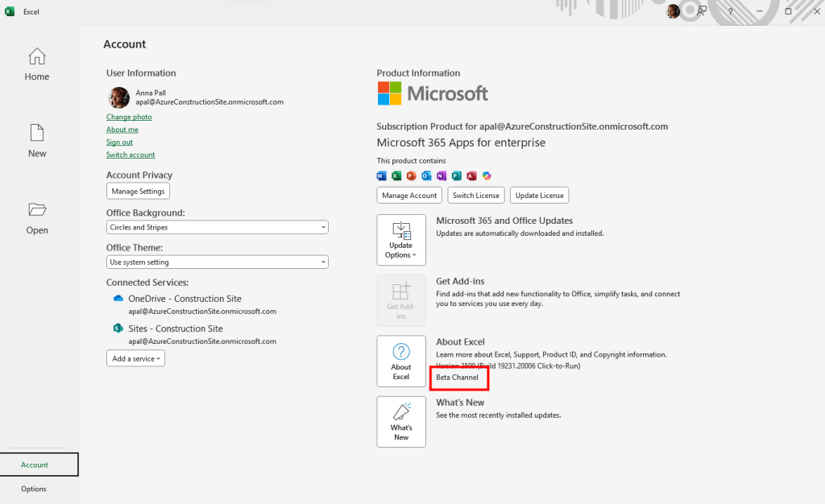Click the OneNote app icon
Image resolution: width=825 pixels, height=504 pixels.
tap(442, 176)
